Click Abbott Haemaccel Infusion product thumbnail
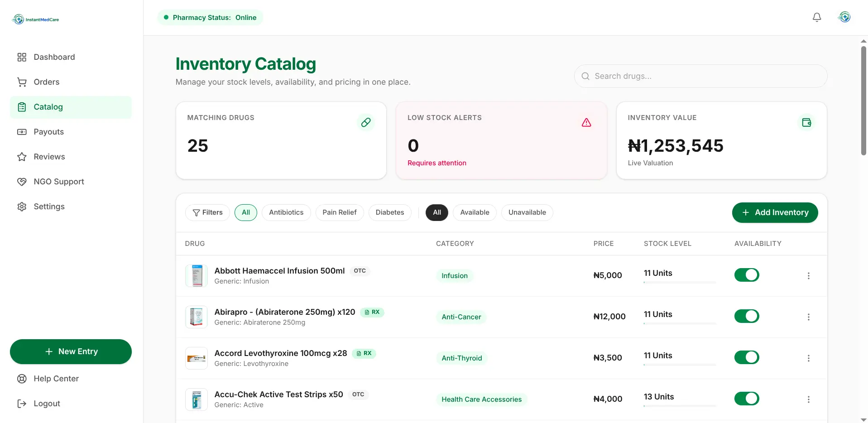 point(197,276)
